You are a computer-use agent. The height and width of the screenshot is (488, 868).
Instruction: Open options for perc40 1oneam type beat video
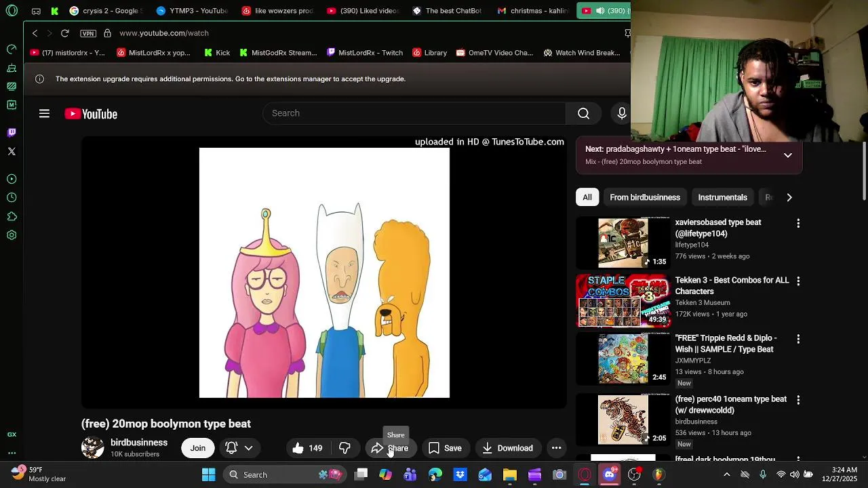pyautogui.click(x=798, y=400)
